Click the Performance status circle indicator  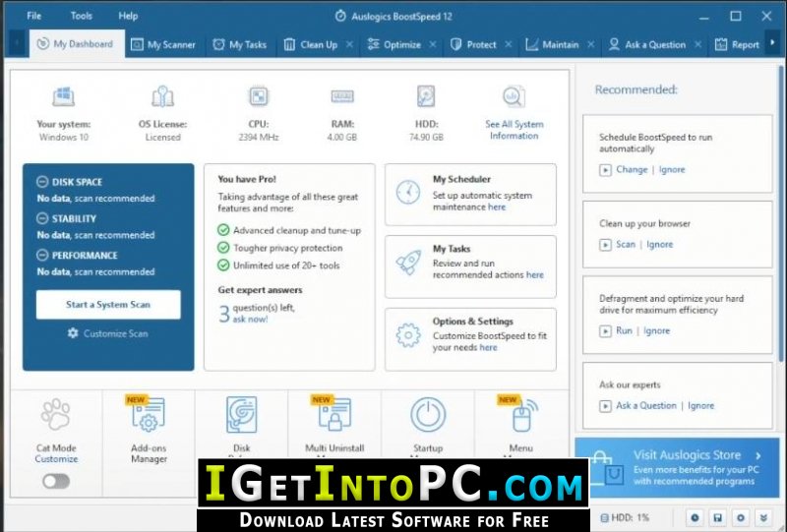[42, 255]
